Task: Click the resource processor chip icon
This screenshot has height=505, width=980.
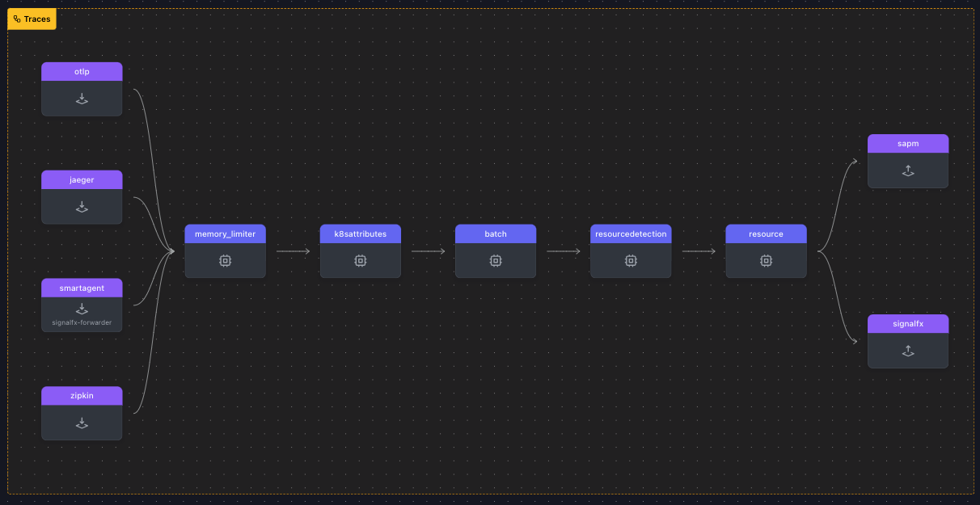Action: (x=766, y=261)
